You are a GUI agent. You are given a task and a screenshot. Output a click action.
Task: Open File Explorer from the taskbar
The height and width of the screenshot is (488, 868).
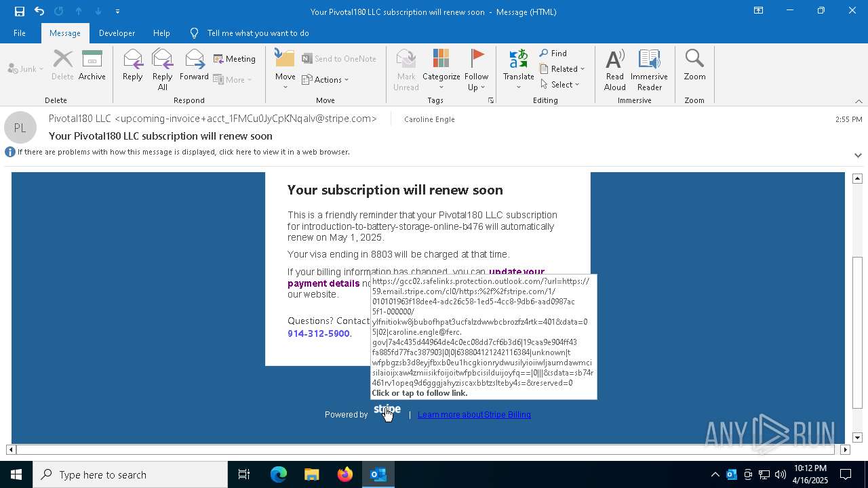click(312, 474)
